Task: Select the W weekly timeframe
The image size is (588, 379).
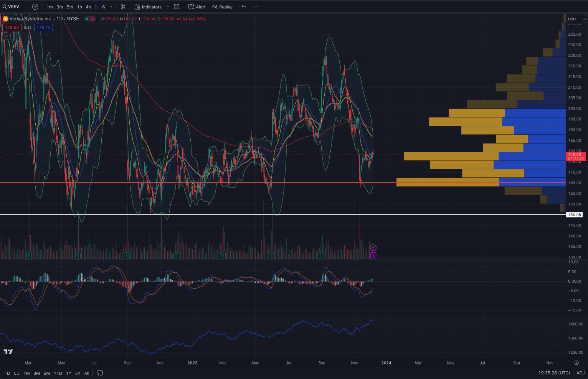Action: (103, 7)
